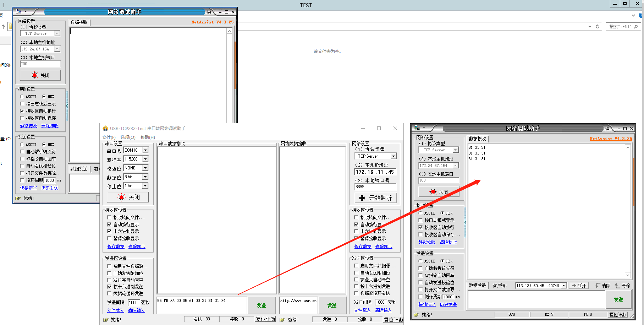Uncheck 按十六进制发送 in serial send settings

point(109,287)
